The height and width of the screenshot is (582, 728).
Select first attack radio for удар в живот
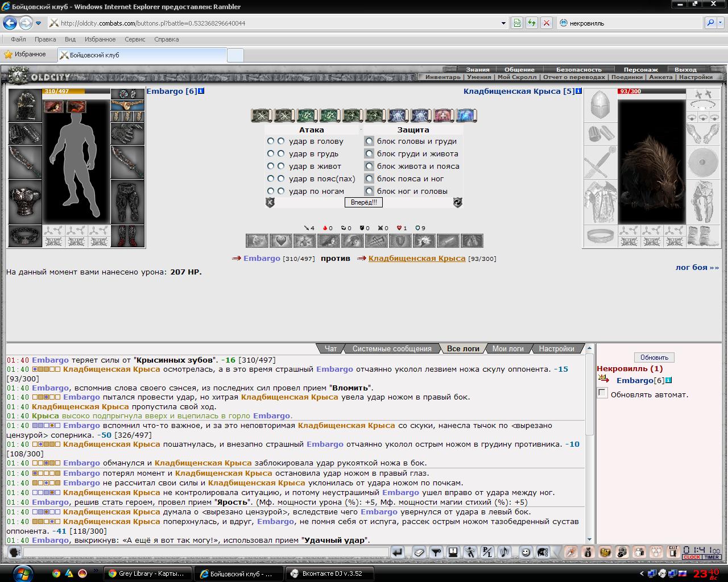(x=271, y=166)
